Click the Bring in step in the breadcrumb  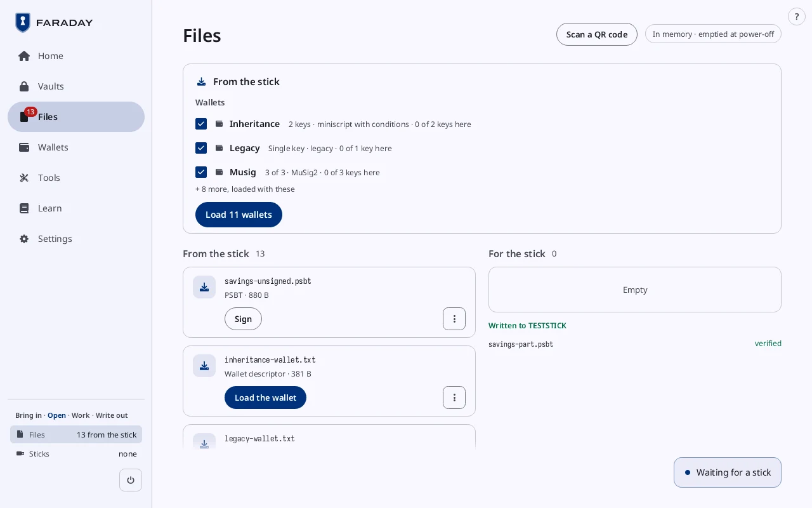coord(29,415)
